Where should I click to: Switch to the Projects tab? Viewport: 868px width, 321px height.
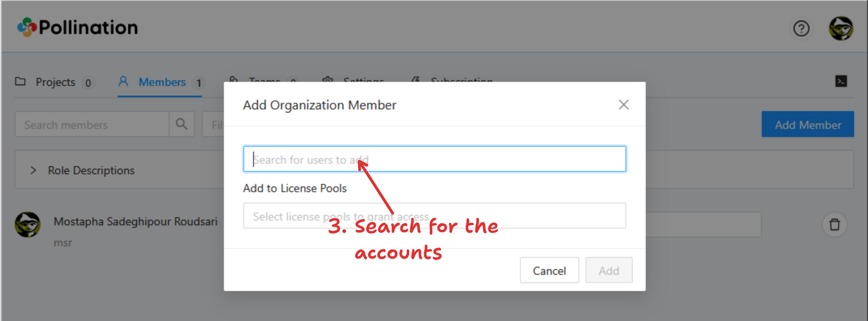[x=55, y=82]
